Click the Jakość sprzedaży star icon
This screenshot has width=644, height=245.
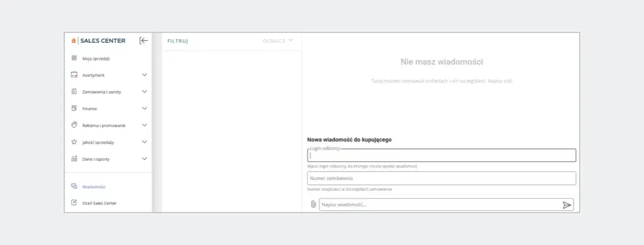pyautogui.click(x=74, y=142)
